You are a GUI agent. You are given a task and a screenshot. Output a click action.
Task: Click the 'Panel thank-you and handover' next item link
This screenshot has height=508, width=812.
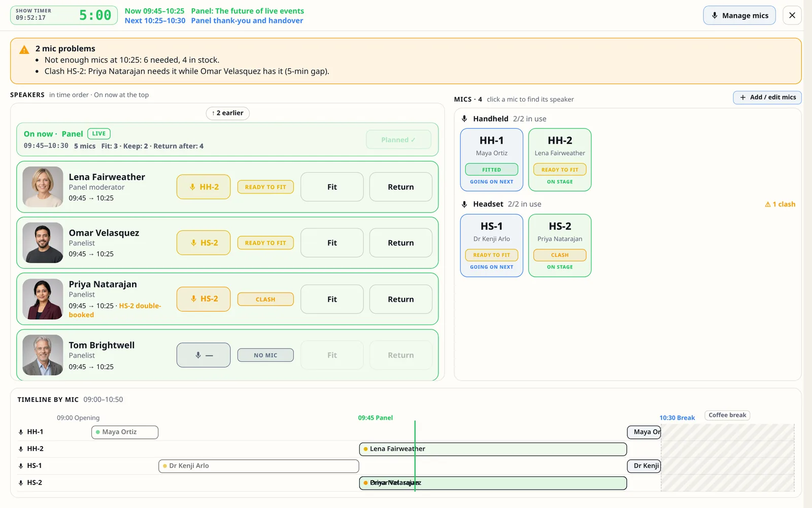[247, 21]
